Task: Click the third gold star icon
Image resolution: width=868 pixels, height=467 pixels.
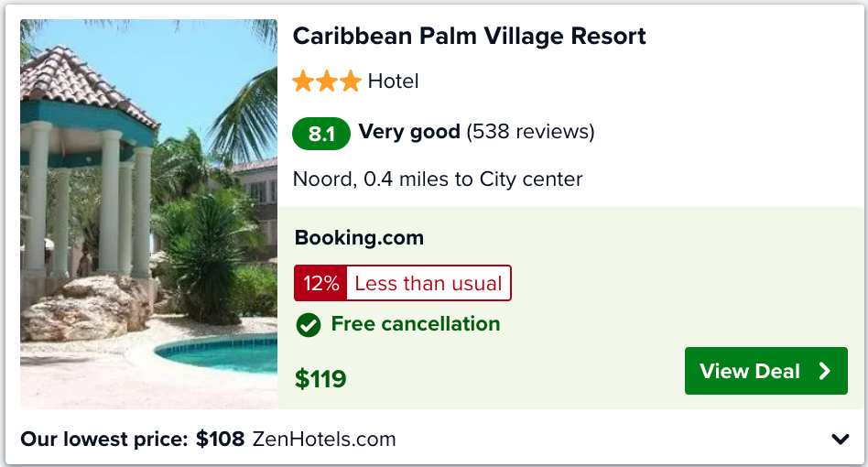Action: 351,81
